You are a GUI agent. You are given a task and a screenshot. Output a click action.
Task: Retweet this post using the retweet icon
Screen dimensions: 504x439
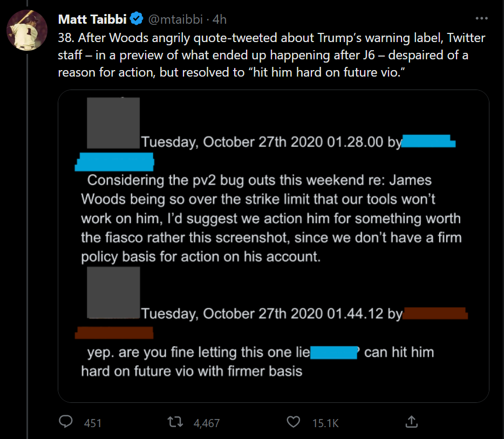tap(176, 422)
